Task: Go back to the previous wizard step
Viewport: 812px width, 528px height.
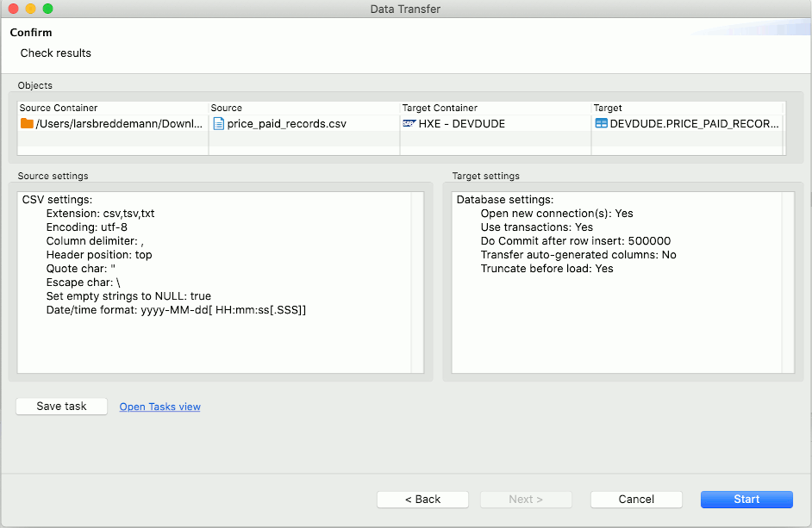Action: [x=422, y=499]
